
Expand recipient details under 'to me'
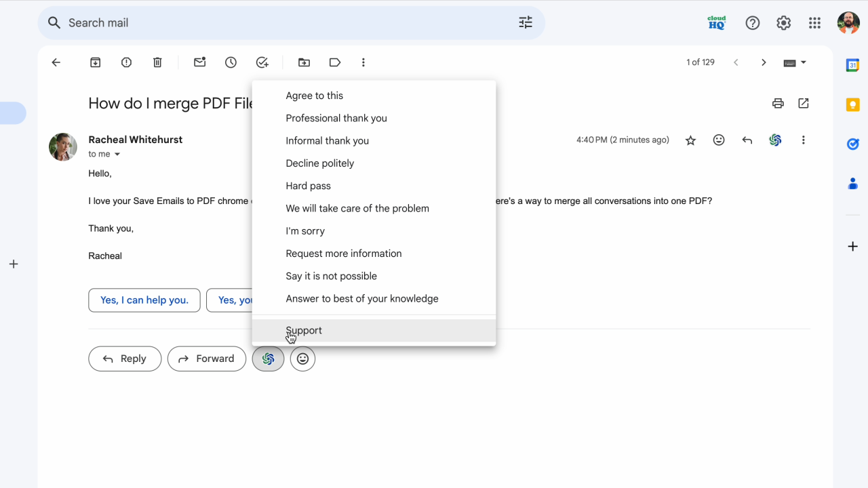117,154
